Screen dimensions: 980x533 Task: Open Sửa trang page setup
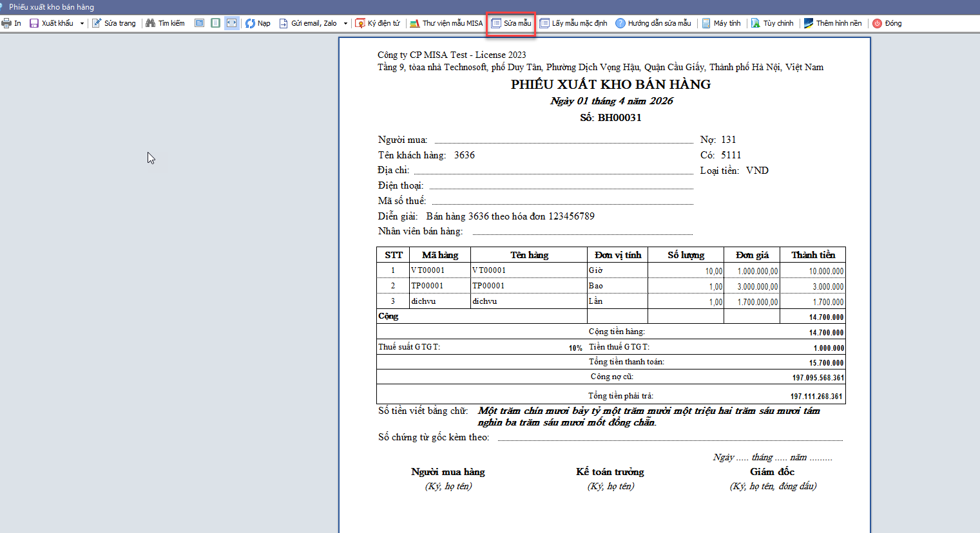tap(114, 23)
